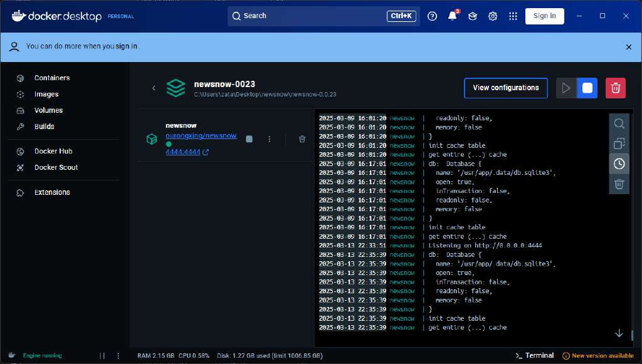Viewport: 642px width, 364px height.
Task: Open the Containers section
Action: click(52, 78)
